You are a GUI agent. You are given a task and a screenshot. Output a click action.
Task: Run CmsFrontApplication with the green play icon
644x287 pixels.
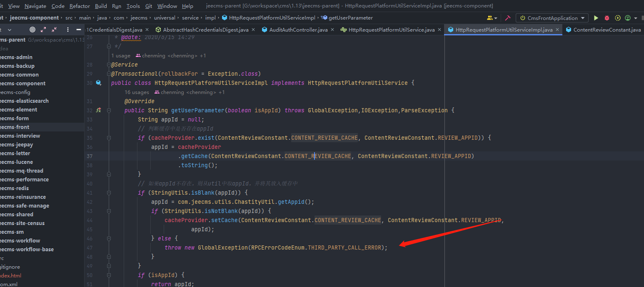[596, 18]
